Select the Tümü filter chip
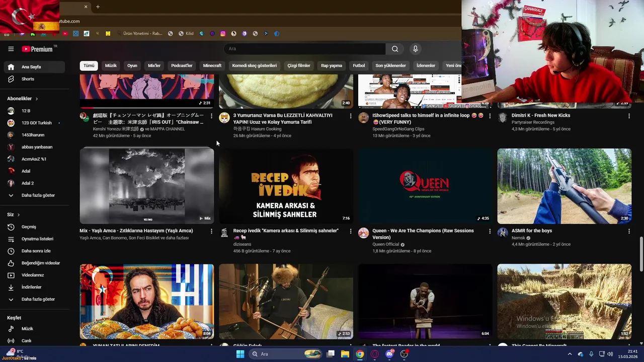Viewport: 644px width, 362px height. tap(89, 65)
